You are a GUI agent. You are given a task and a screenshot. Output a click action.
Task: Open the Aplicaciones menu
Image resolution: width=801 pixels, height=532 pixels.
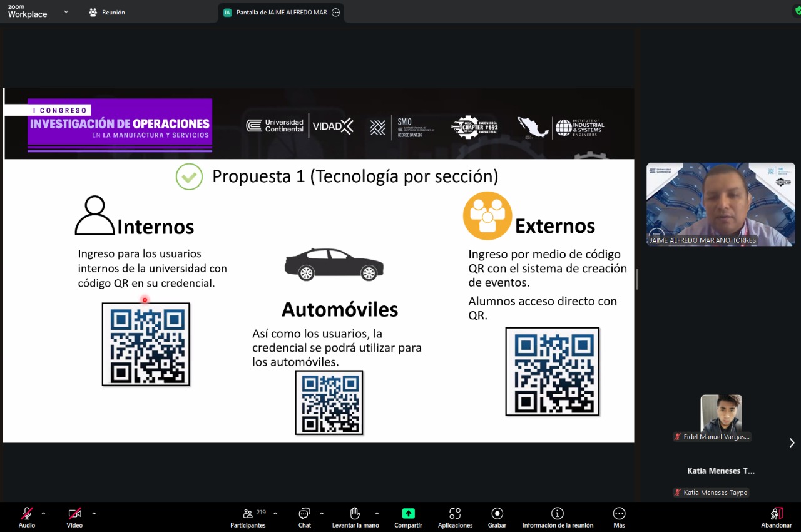click(x=455, y=517)
